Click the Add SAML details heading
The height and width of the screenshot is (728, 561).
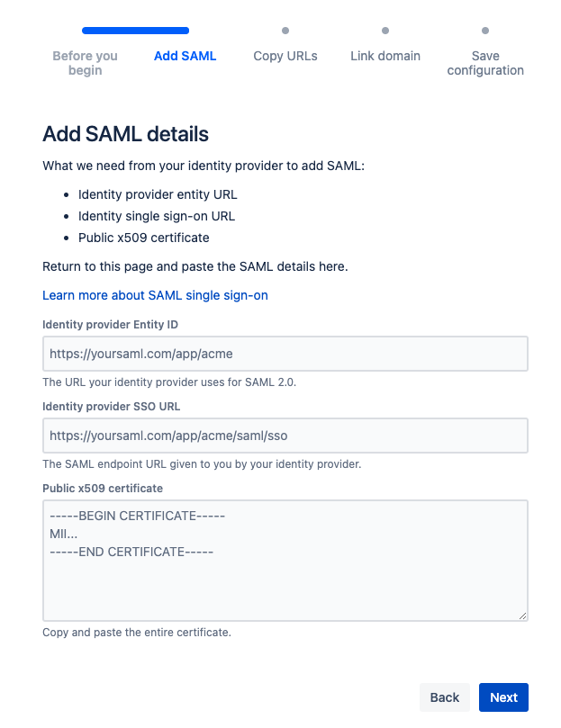pyautogui.click(x=126, y=135)
